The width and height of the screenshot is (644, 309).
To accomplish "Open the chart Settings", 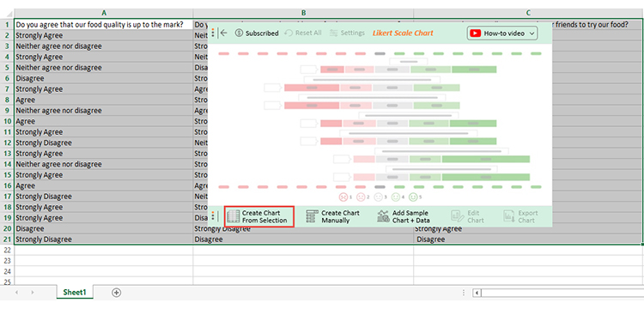I will (x=347, y=33).
